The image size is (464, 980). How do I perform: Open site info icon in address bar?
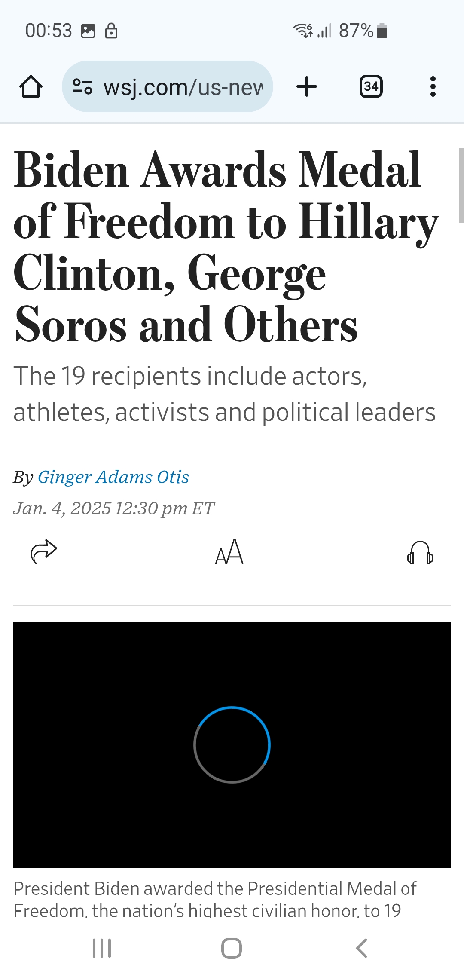(82, 87)
